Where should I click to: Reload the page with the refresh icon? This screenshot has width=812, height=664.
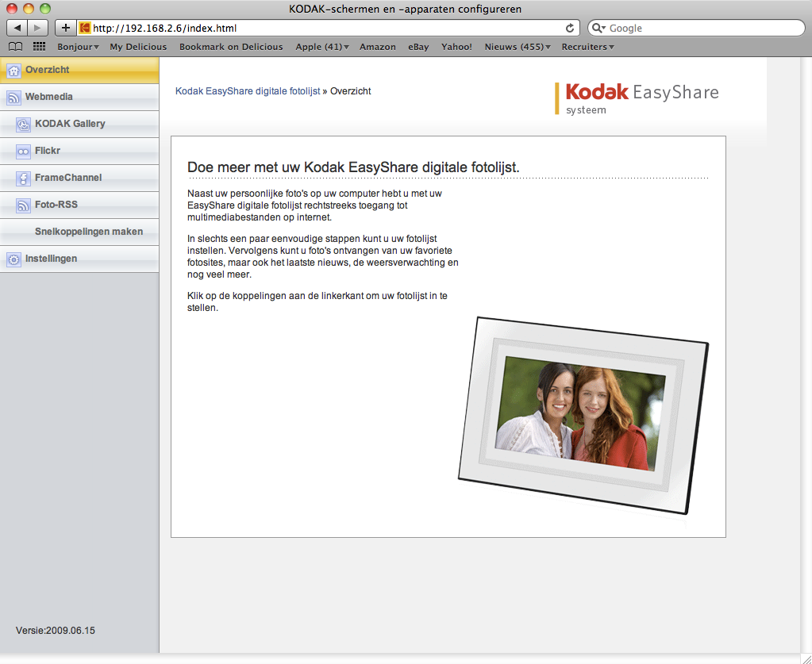[x=570, y=28]
